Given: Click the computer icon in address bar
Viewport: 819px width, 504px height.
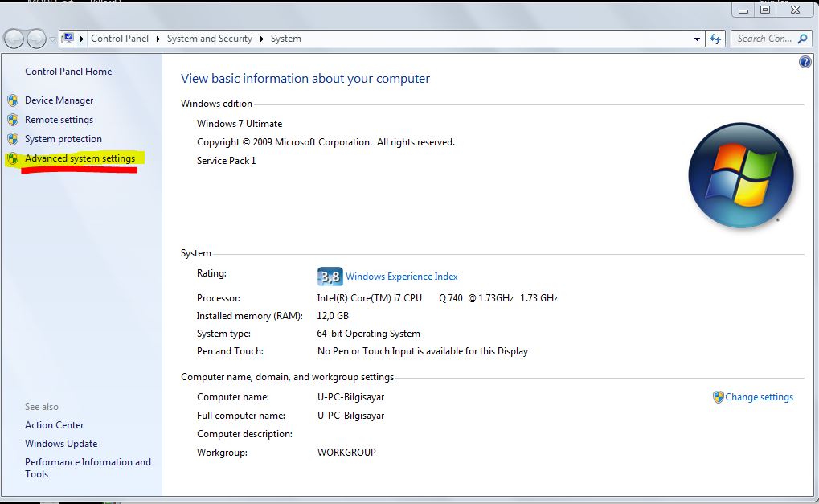Looking at the screenshot, I should [68, 38].
